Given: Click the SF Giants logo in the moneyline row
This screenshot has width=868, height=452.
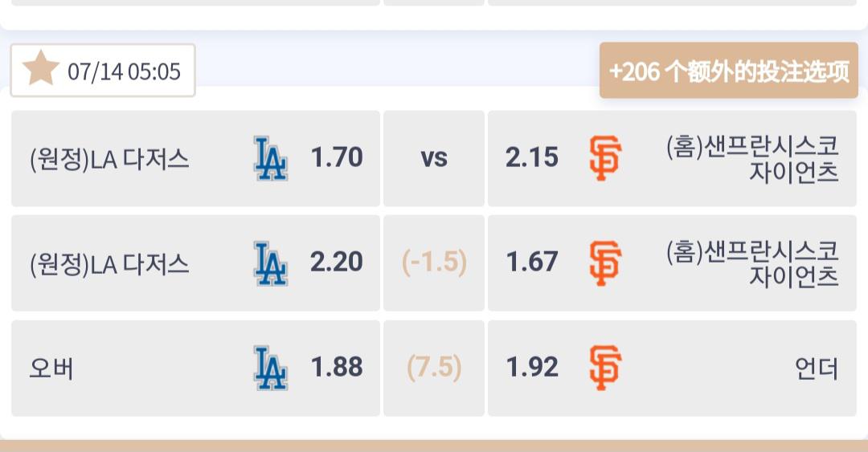Looking at the screenshot, I should (605, 158).
